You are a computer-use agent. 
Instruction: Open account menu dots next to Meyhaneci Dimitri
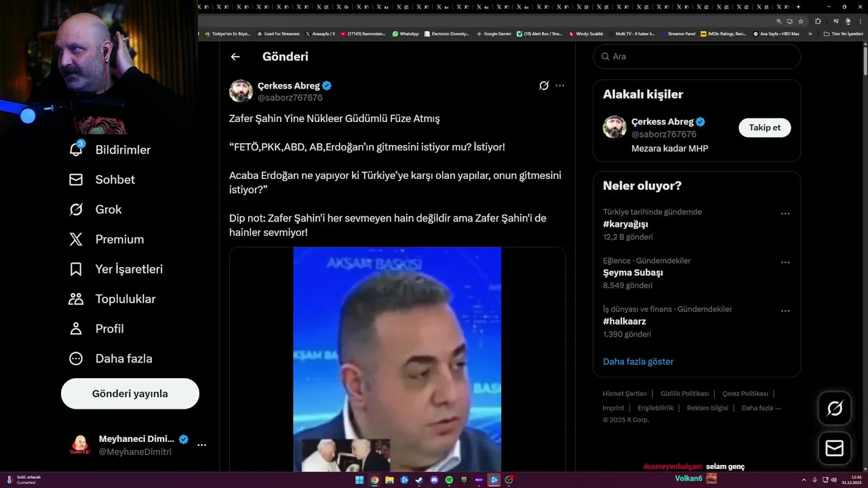point(201,445)
